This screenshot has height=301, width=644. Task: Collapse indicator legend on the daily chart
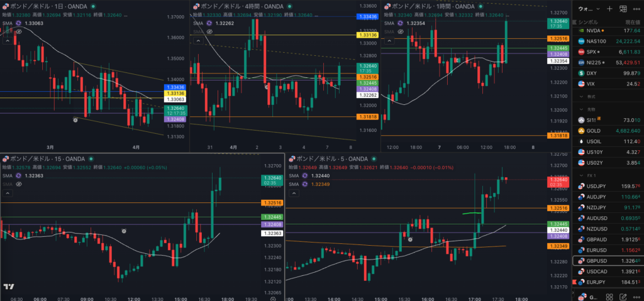(6, 40)
